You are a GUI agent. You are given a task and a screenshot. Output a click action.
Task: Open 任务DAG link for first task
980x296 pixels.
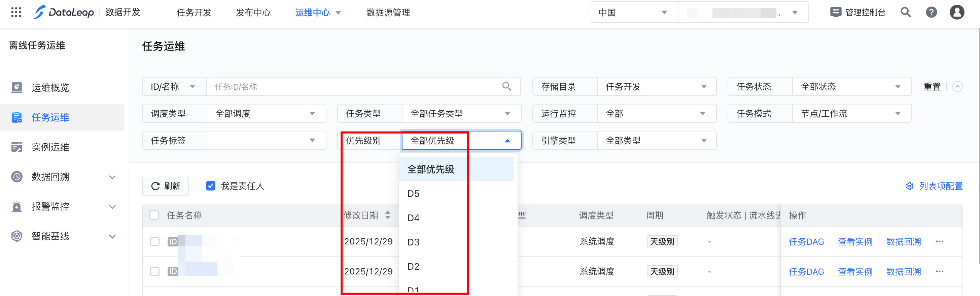[x=806, y=241]
